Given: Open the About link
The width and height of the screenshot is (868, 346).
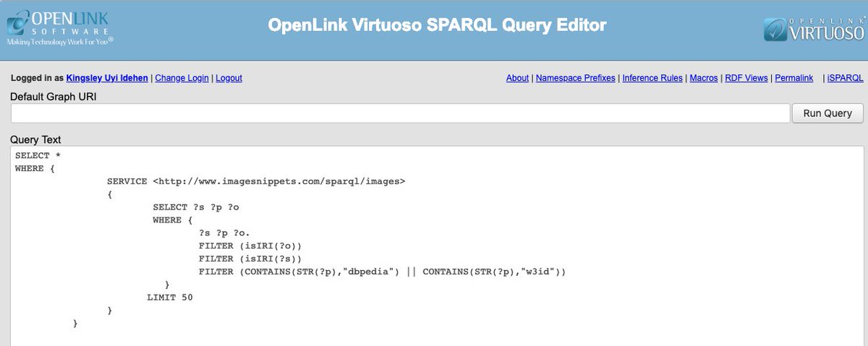Looking at the screenshot, I should [517, 78].
